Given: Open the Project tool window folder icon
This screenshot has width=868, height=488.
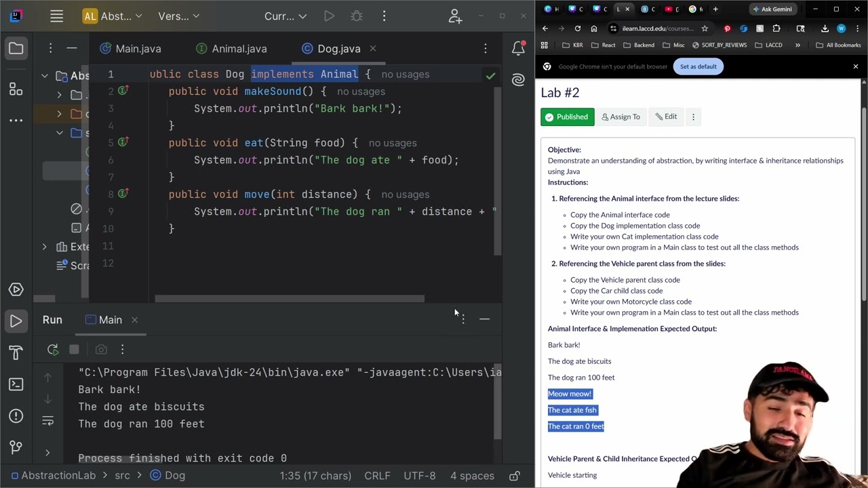Looking at the screenshot, I should 16,49.
